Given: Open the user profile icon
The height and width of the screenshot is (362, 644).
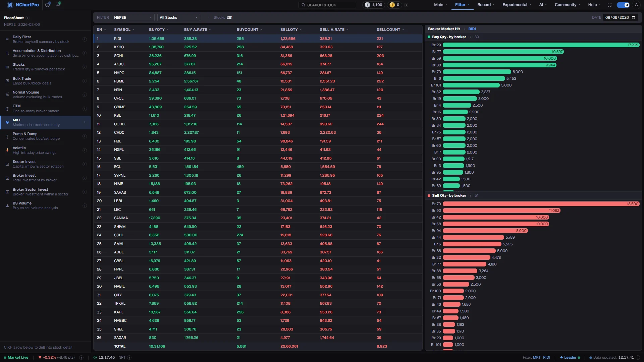Looking at the screenshot, I should click(x=636, y=5).
